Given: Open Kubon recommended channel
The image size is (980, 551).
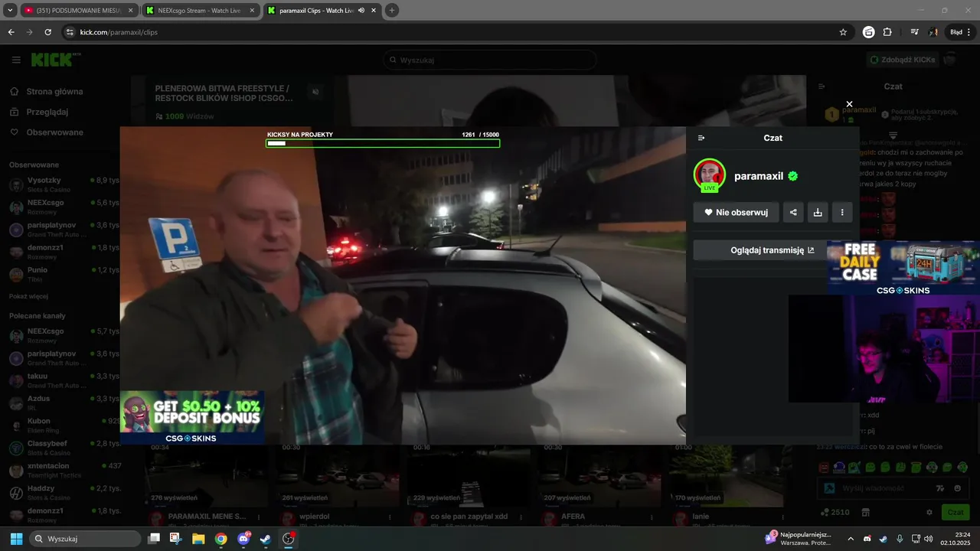Looking at the screenshot, I should [x=63, y=425].
